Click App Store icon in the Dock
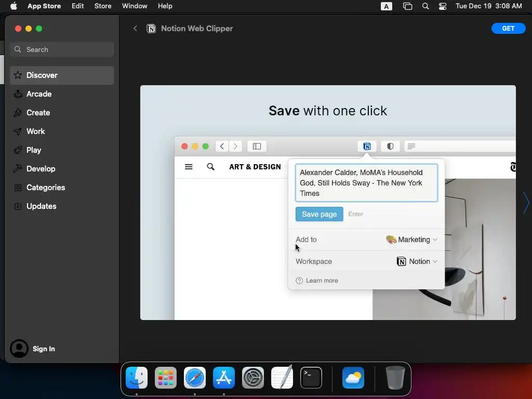The image size is (532, 399). point(224,378)
